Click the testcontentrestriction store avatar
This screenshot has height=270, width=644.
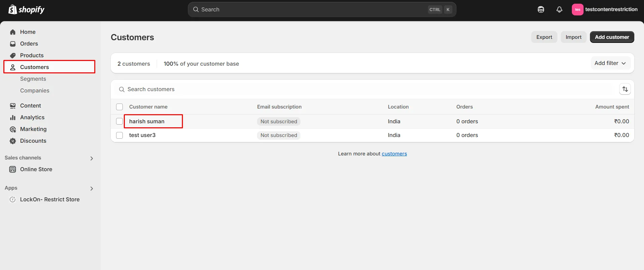[x=578, y=9]
